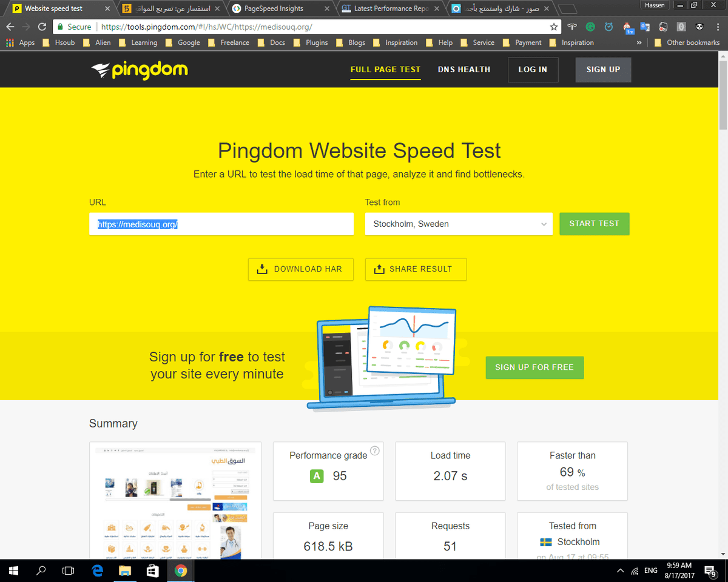The image size is (728, 582).
Task: Select FULL PAGE TEST in Pingdom nav
Action: [385, 70]
